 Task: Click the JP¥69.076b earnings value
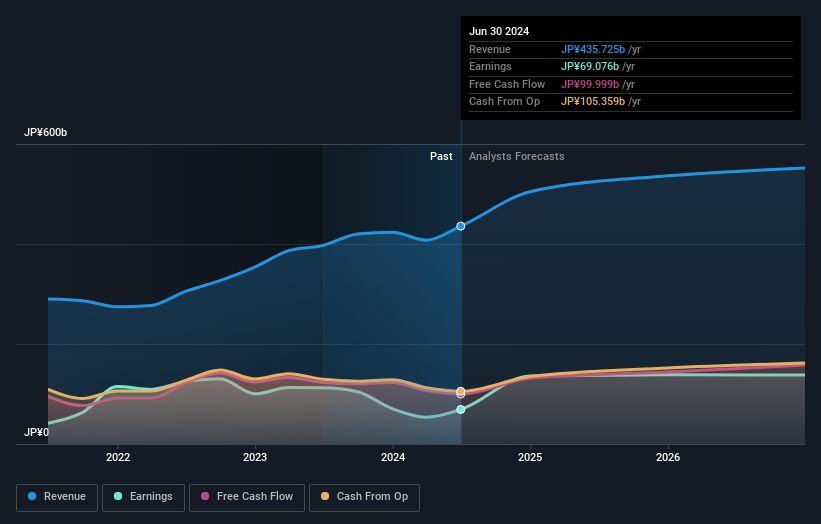[590, 66]
